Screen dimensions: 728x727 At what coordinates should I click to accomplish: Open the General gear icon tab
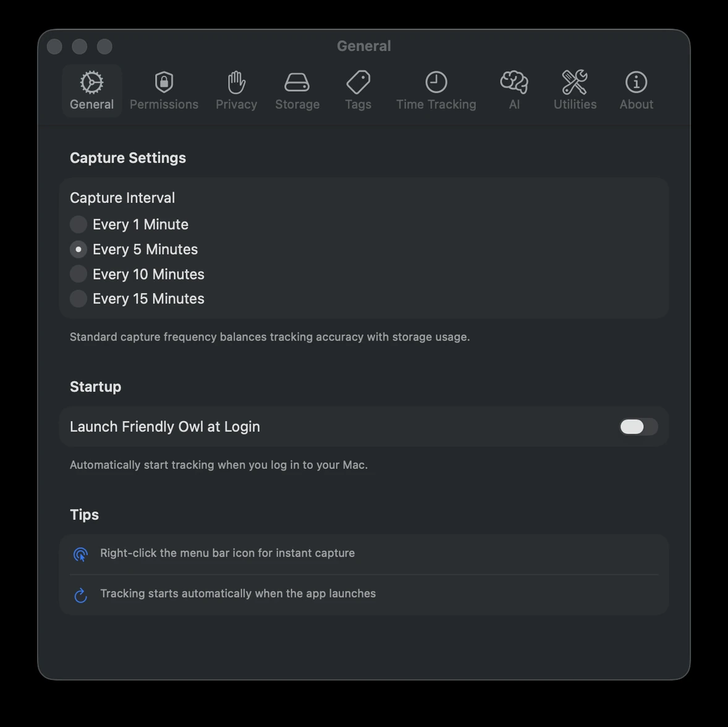(92, 91)
